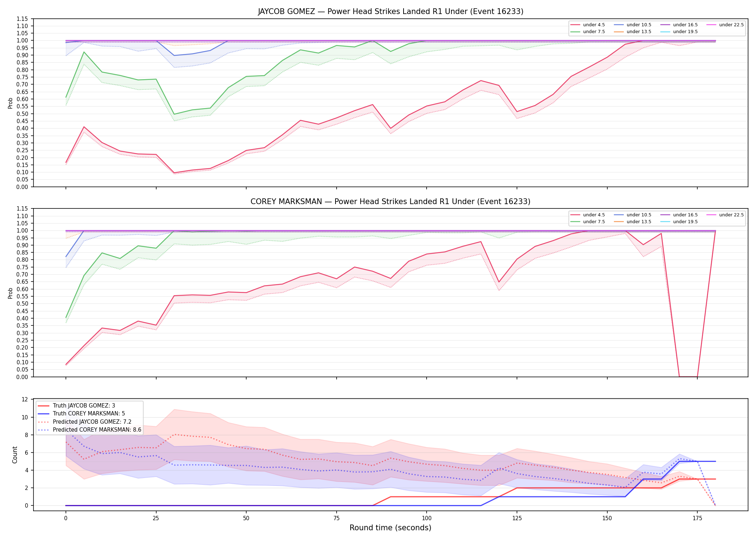Viewport: 756px width, 540px height.
Task: Click 'under 7.5' in the Gomez chart legend
Action: pyautogui.click(x=594, y=32)
